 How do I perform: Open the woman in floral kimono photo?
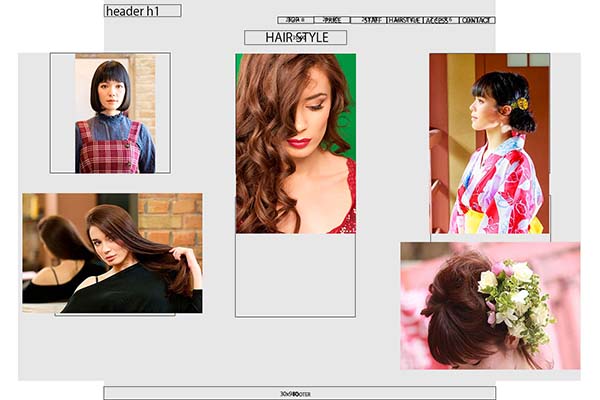click(490, 143)
